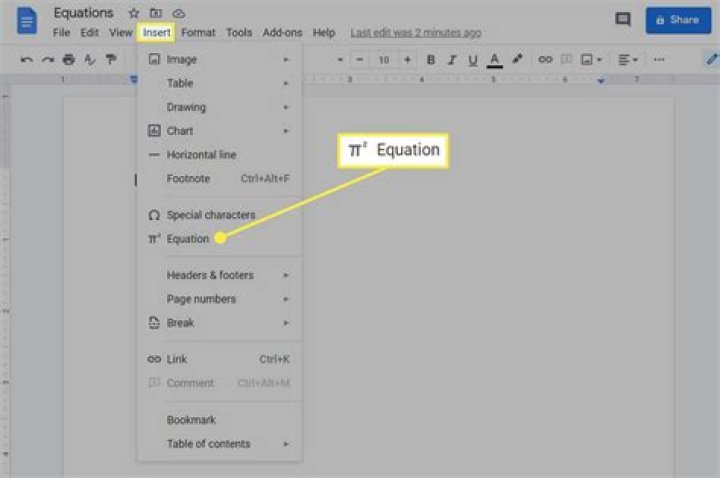Insert link from toolbar chain icon

click(545, 59)
